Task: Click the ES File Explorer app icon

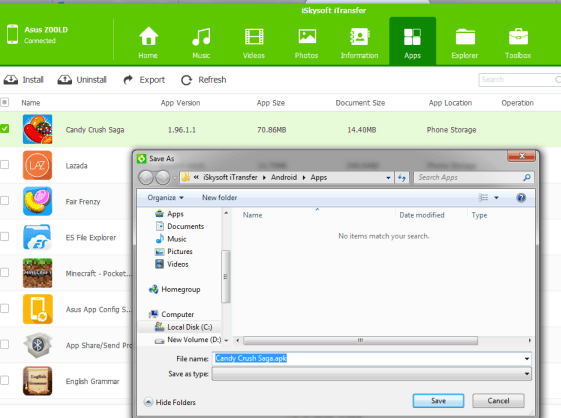Action: (x=38, y=237)
